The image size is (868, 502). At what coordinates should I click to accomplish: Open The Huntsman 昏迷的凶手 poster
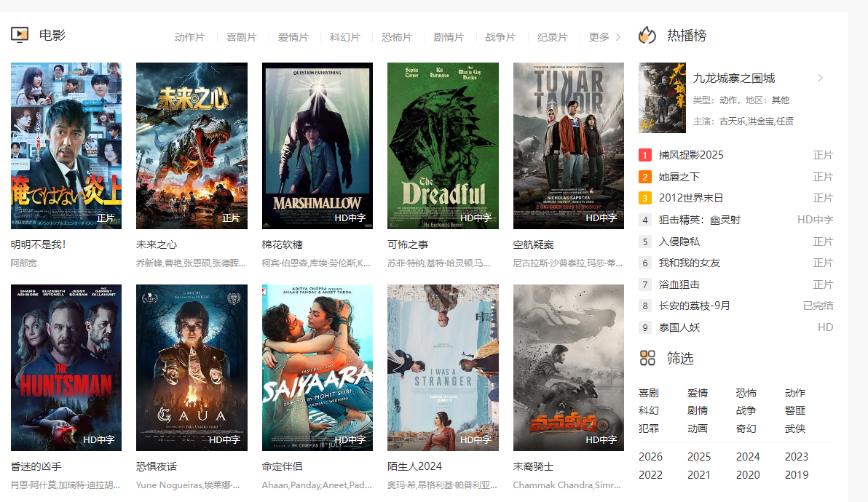pos(66,367)
